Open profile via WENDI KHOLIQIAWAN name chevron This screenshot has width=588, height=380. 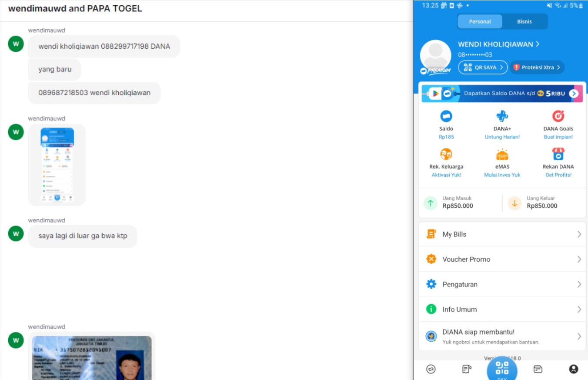pyautogui.click(x=538, y=44)
